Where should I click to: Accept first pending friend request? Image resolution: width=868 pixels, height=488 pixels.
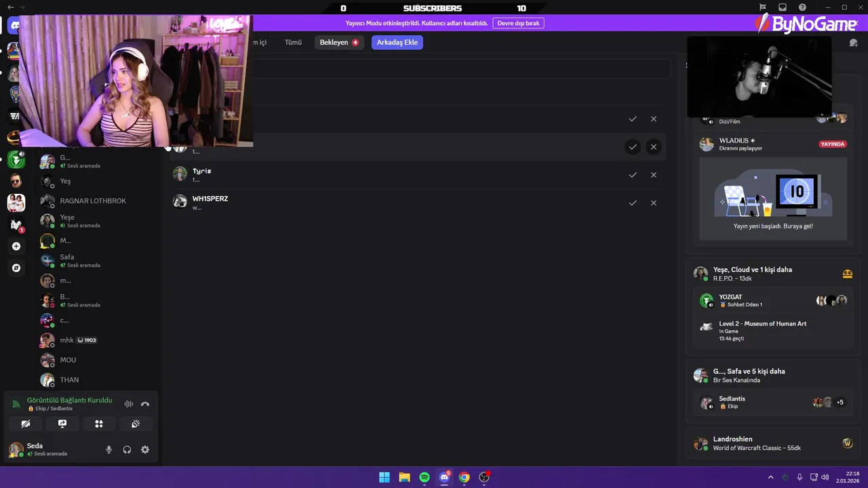[x=633, y=119]
